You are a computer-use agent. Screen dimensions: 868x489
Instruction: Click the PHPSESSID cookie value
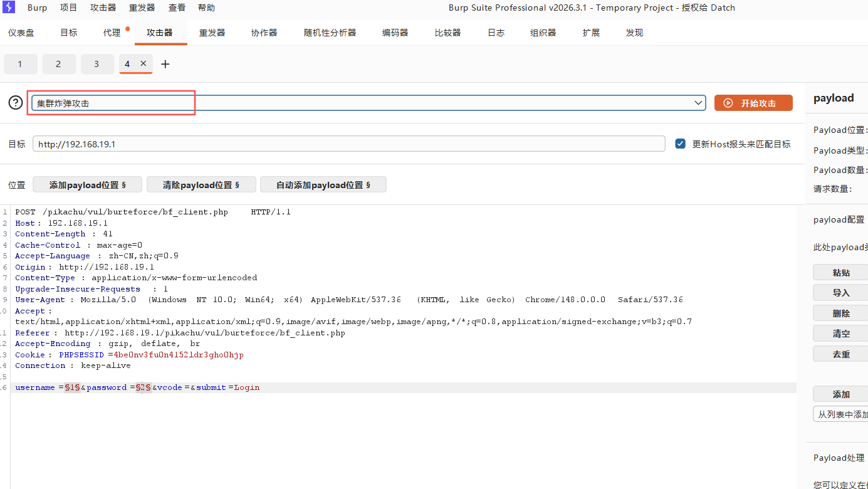pos(179,355)
